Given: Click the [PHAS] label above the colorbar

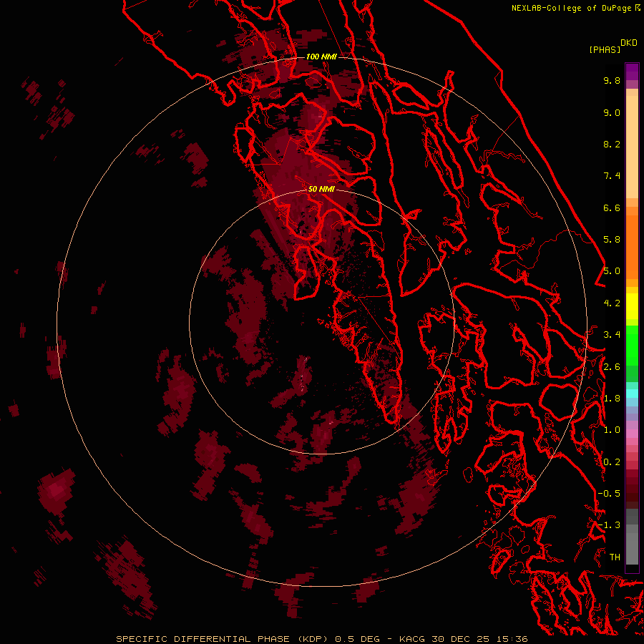Looking at the screenshot, I should 605,49.
